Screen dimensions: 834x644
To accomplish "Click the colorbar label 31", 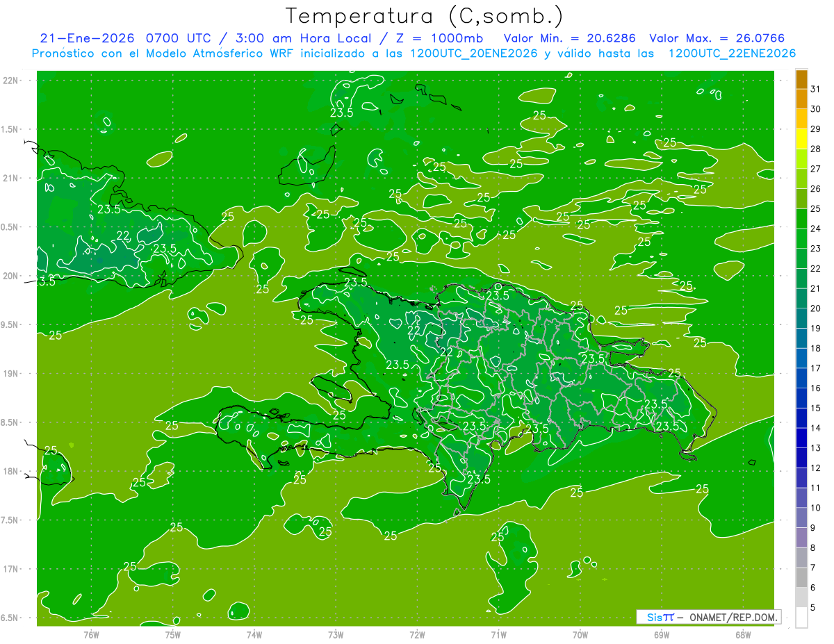I will tap(816, 89).
